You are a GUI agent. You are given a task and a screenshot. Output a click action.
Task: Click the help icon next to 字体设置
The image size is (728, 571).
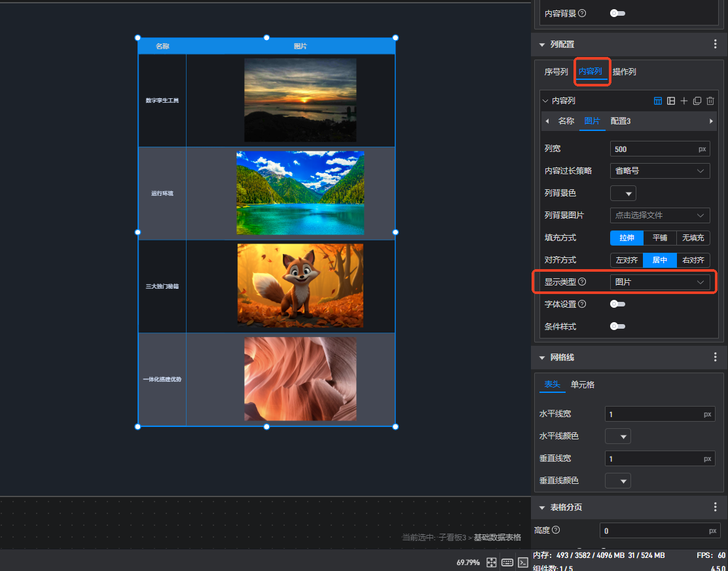coord(582,304)
